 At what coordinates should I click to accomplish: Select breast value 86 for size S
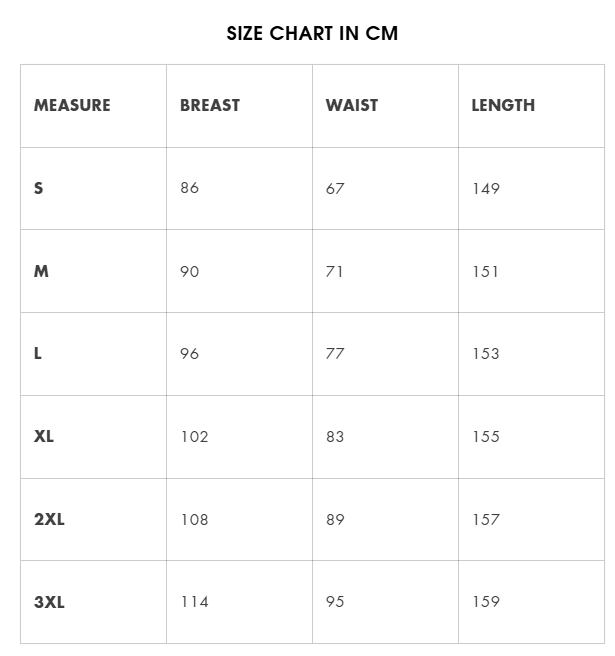190,188
